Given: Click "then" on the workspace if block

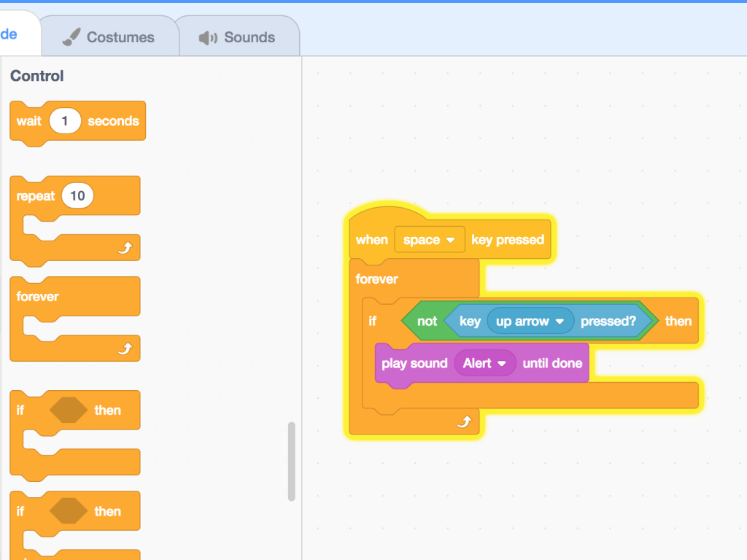Looking at the screenshot, I should tap(678, 322).
